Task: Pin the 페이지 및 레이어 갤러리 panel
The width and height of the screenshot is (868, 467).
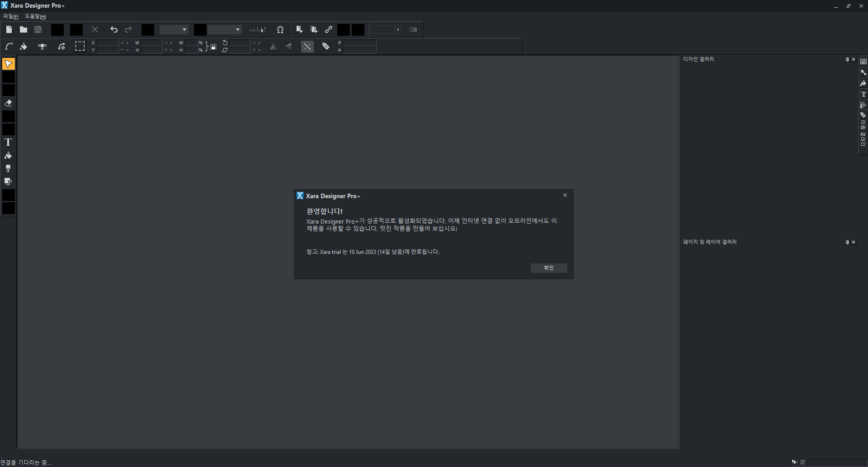Action: point(847,242)
